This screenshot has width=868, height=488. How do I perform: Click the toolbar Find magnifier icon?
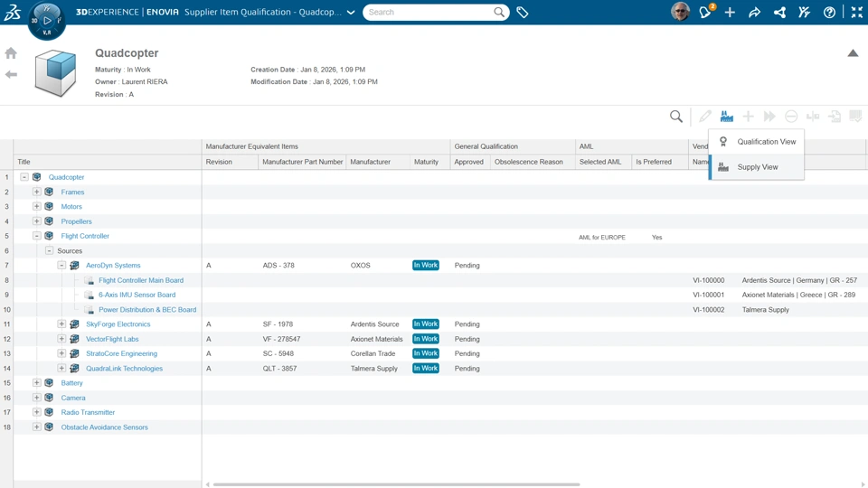tap(676, 117)
